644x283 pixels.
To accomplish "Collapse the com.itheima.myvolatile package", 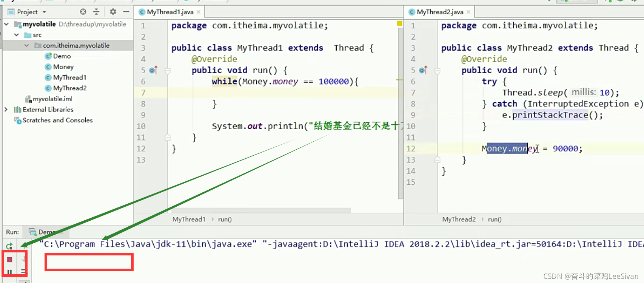I will coord(26,45).
